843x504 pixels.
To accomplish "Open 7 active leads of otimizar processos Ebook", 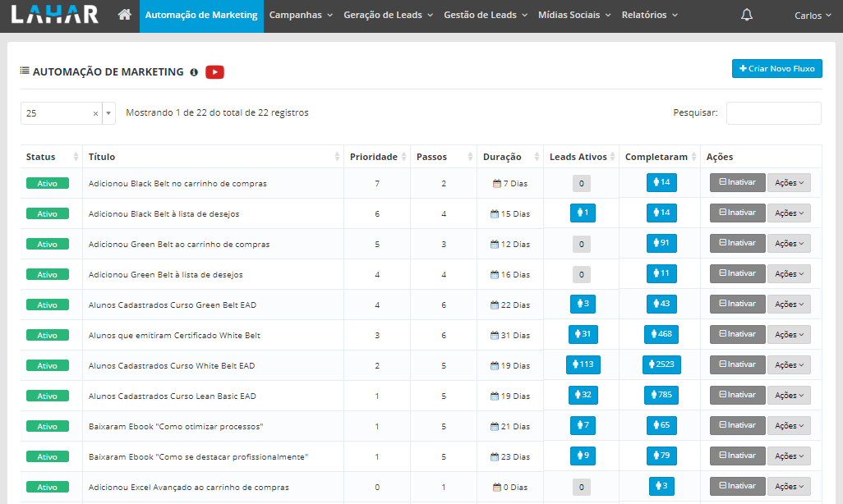I will (583, 425).
